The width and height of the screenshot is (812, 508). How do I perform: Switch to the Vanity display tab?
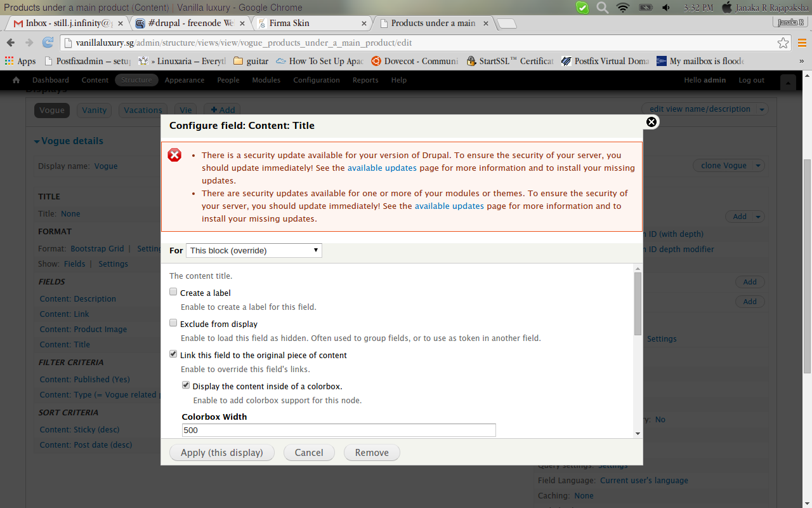[x=95, y=110]
